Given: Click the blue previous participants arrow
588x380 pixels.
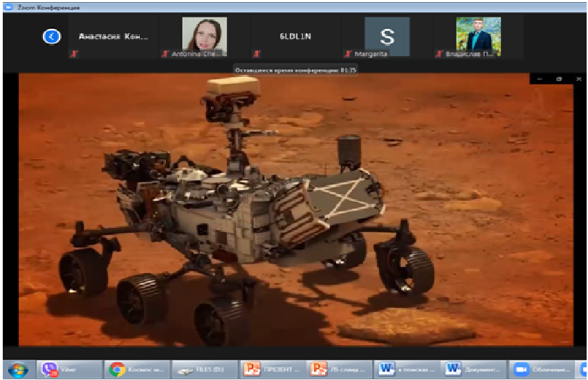Looking at the screenshot, I should coord(51,37).
